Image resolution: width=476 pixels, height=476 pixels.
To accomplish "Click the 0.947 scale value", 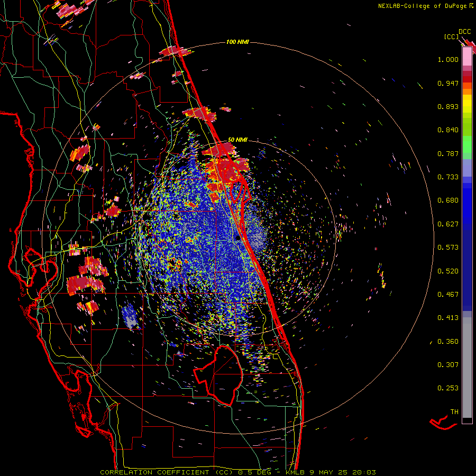I will coord(448,83).
